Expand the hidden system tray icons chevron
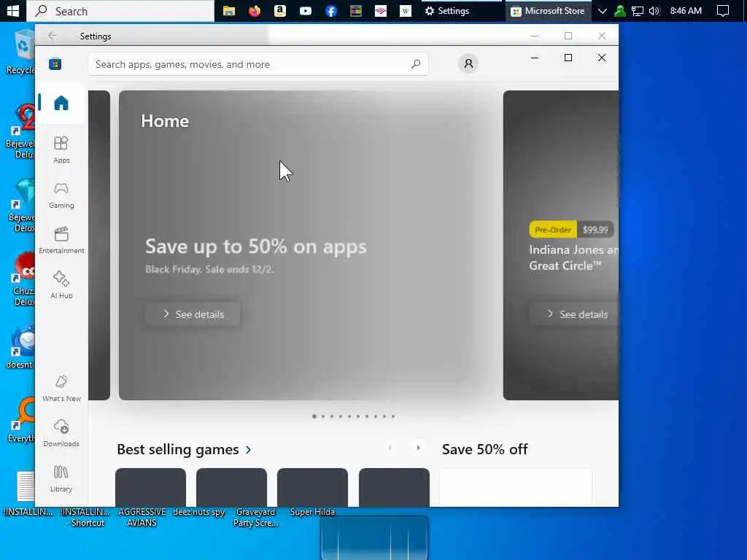This screenshot has width=747, height=560. pyautogui.click(x=602, y=10)
